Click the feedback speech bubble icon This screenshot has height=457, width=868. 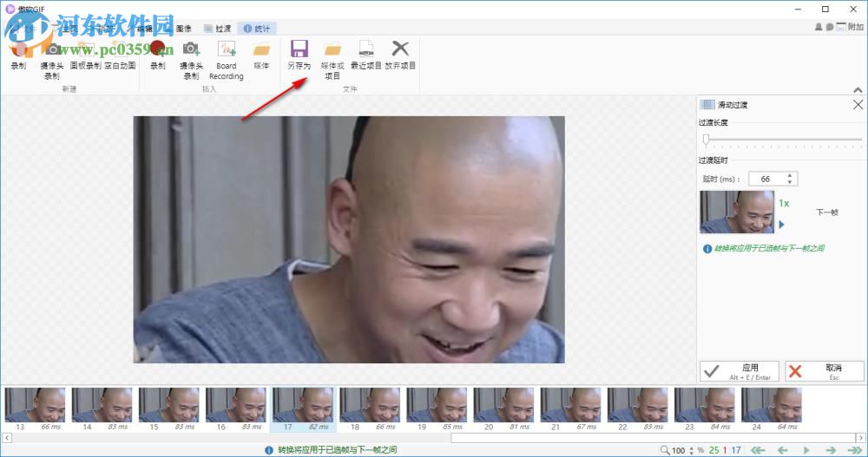829,27
